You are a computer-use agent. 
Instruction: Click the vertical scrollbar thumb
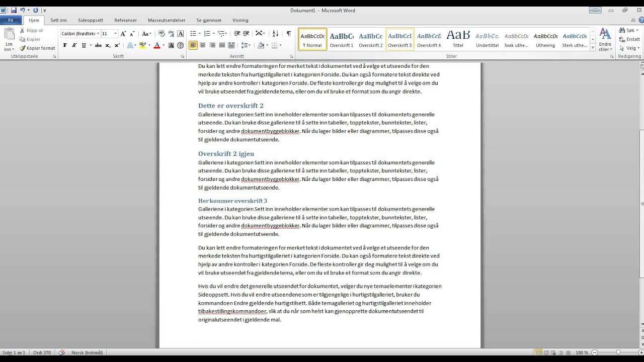point(641,204)
